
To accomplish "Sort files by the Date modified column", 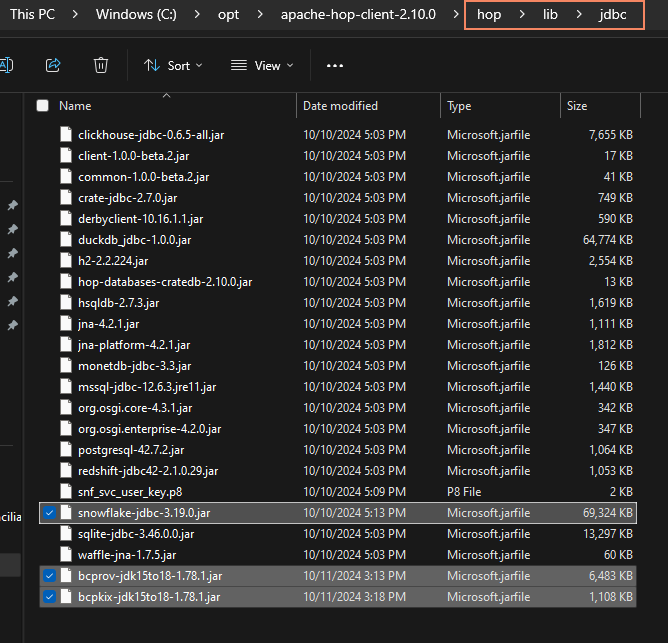I will click(339, 105).
